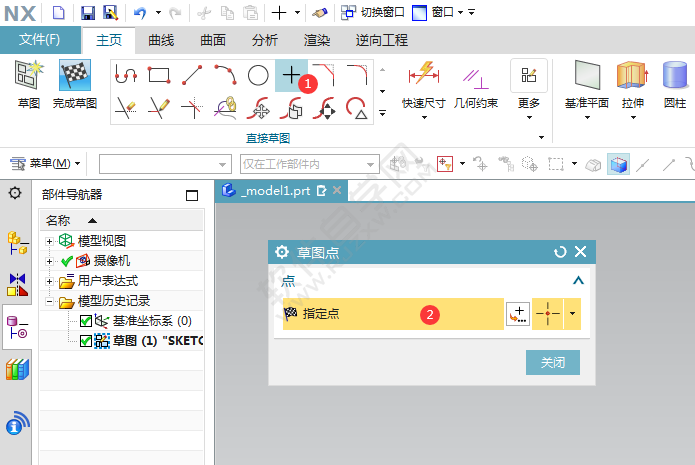
Task: Select the Chamfer sketch tool
Action: tap(324, 74)
